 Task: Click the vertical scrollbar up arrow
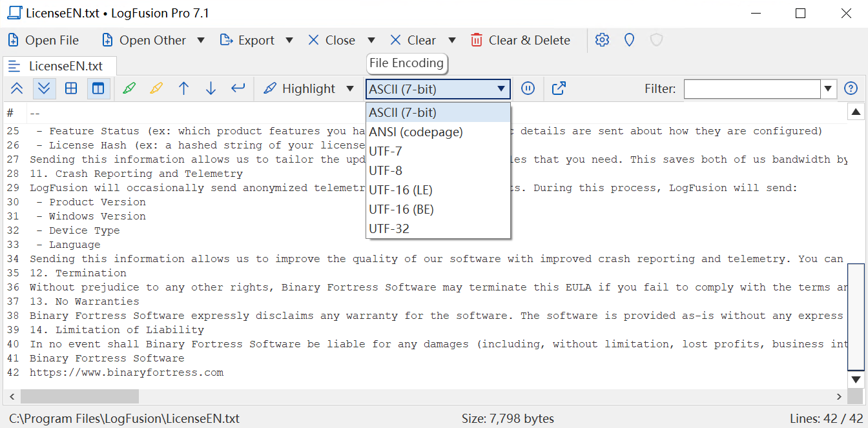856,112
